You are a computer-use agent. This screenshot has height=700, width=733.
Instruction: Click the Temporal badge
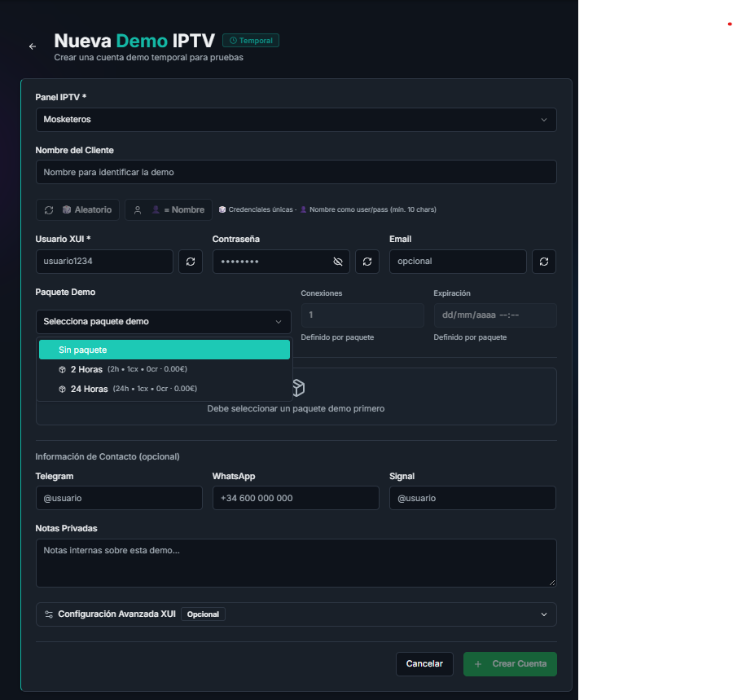251,41
